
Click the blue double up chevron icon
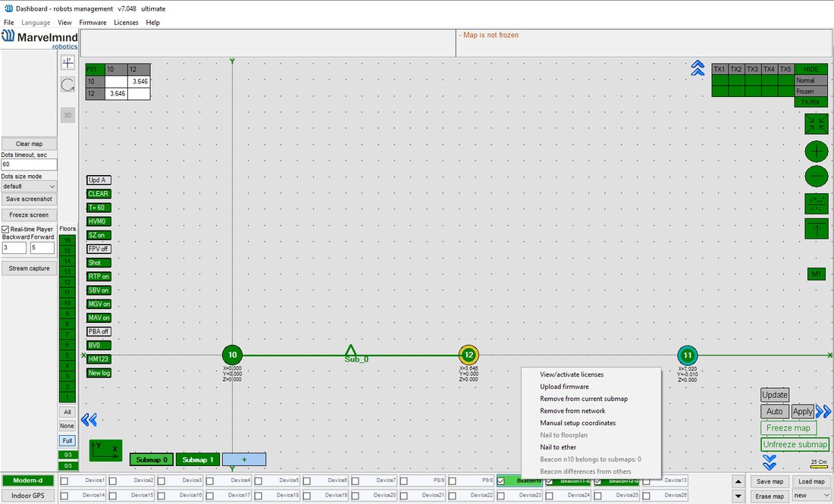[698, 68]
